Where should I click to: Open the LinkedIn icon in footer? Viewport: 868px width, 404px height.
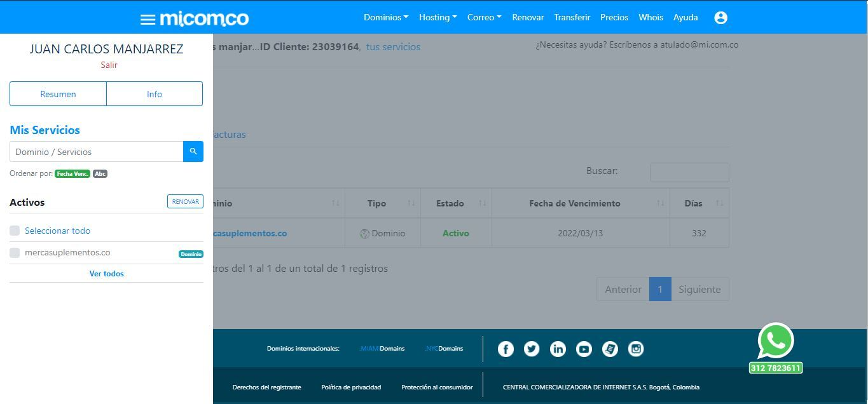[x=558, y=349]
